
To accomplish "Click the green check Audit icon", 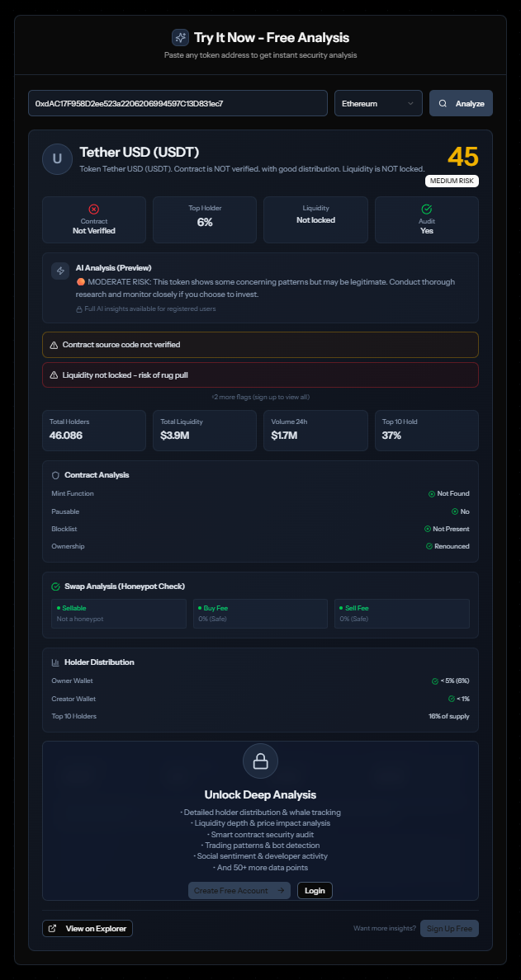I will [x=426, y=210].
